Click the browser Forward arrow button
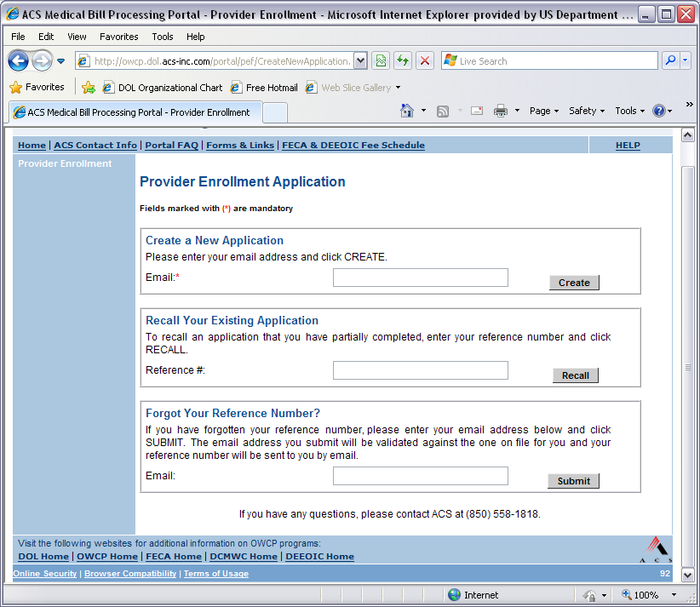 click(x=42, y=60)
